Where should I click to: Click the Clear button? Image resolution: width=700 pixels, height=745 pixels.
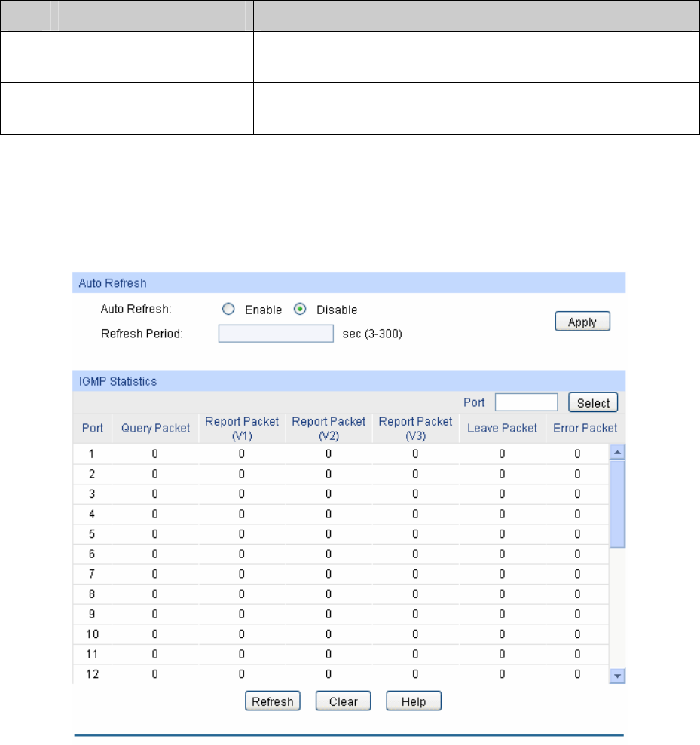[x=343, y=701]
